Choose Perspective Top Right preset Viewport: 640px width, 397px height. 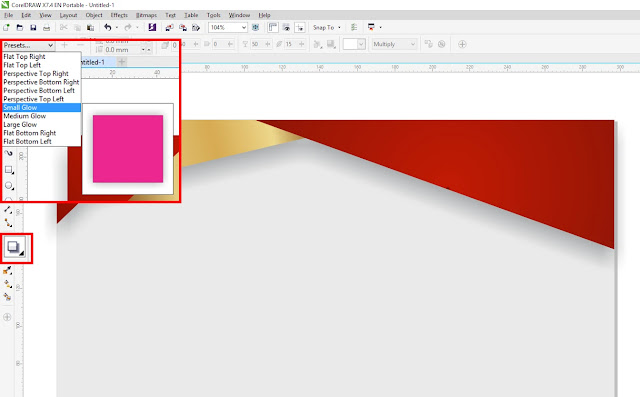pos(41,73)
